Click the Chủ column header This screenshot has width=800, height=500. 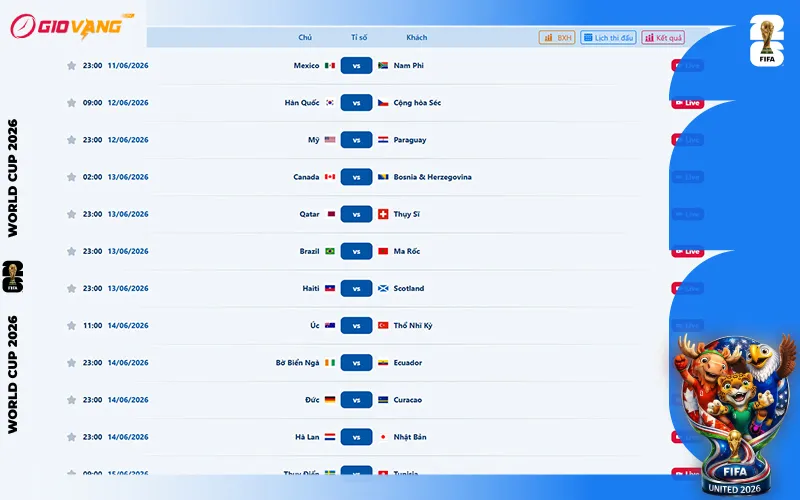305,37
